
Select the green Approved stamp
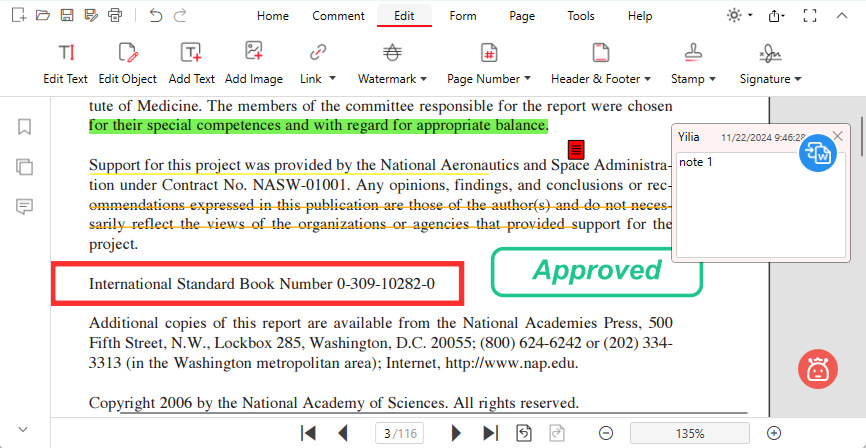pyautogui.click(x=596, y=272)
